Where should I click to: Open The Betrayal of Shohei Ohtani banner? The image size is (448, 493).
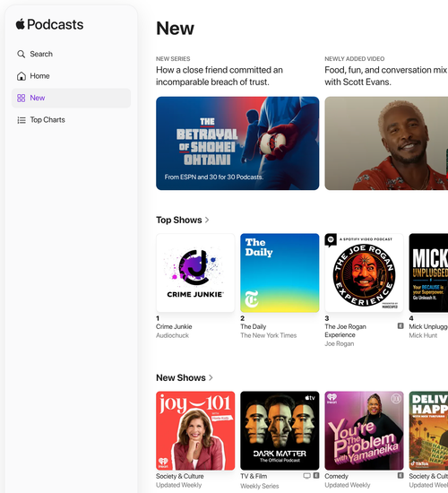coord(237,143)
